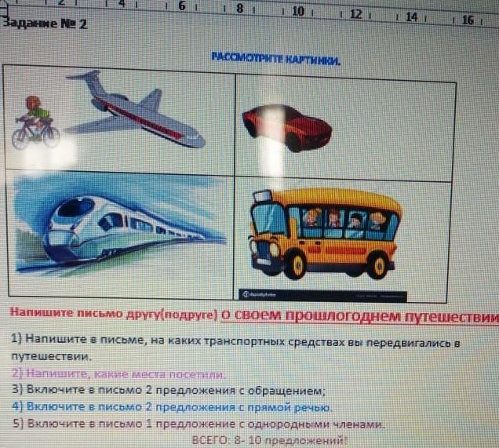Screen dimensions: 499x448
Task: Click pink line '2) Напишите, какие места посетили'
Action: click(118, 373)
